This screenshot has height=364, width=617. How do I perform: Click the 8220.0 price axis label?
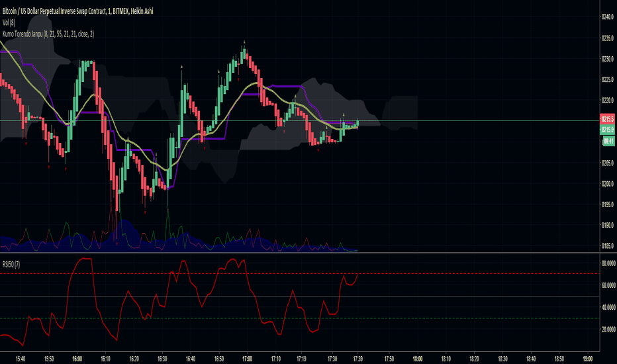608,101
